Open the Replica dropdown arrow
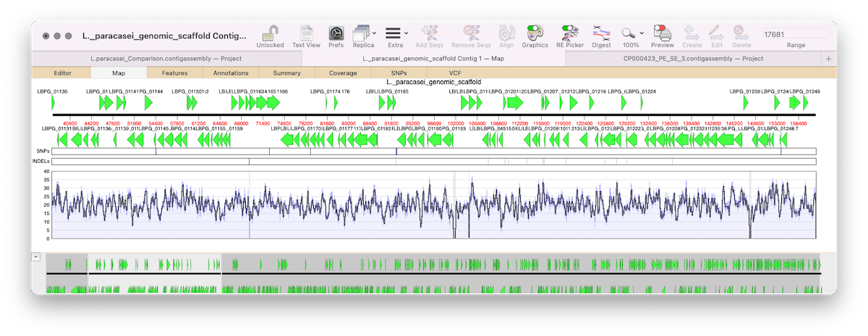Viewport: 868px width, 336px height. pyautogui.click(x=375, y=33)
